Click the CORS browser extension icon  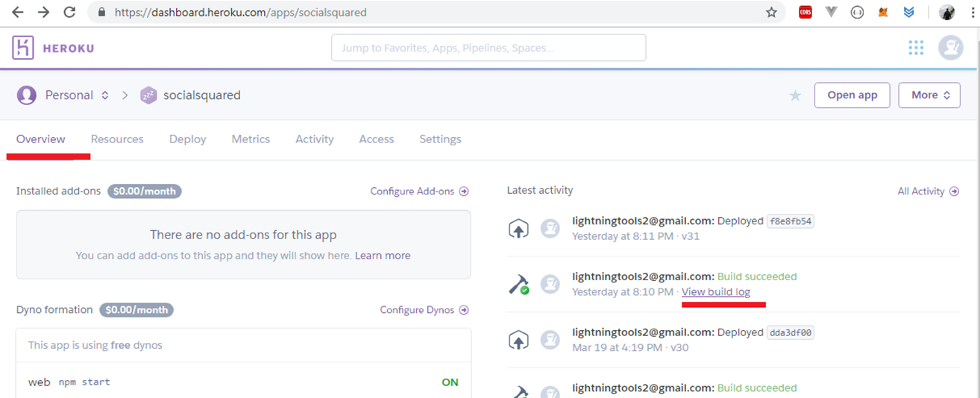(x=805, y=13)
